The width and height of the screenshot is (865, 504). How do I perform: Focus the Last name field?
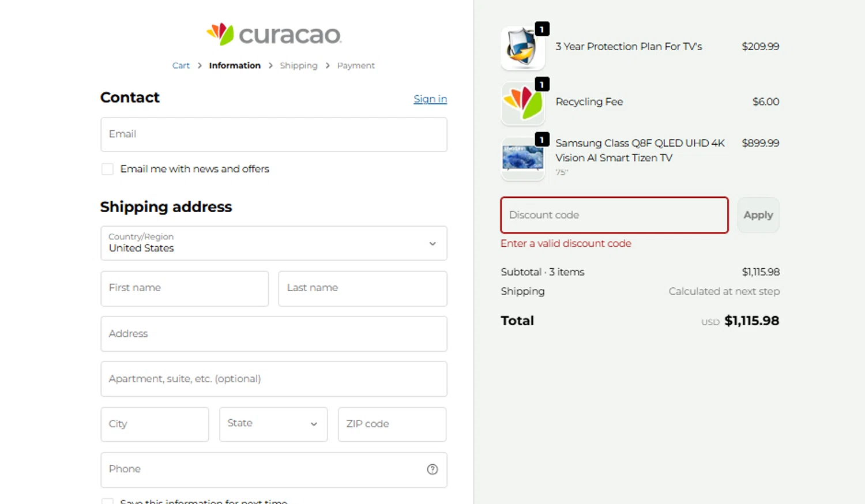[x=363, y=288]
